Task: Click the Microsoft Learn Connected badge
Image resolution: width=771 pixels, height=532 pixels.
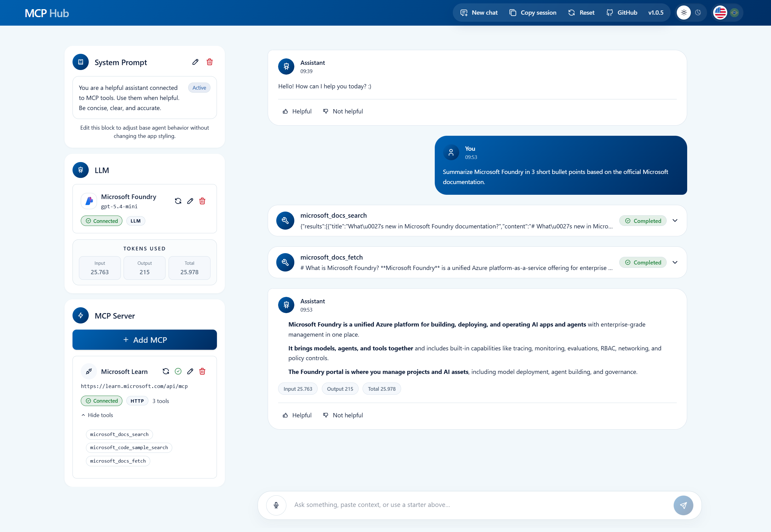Action: pos(102,401)
